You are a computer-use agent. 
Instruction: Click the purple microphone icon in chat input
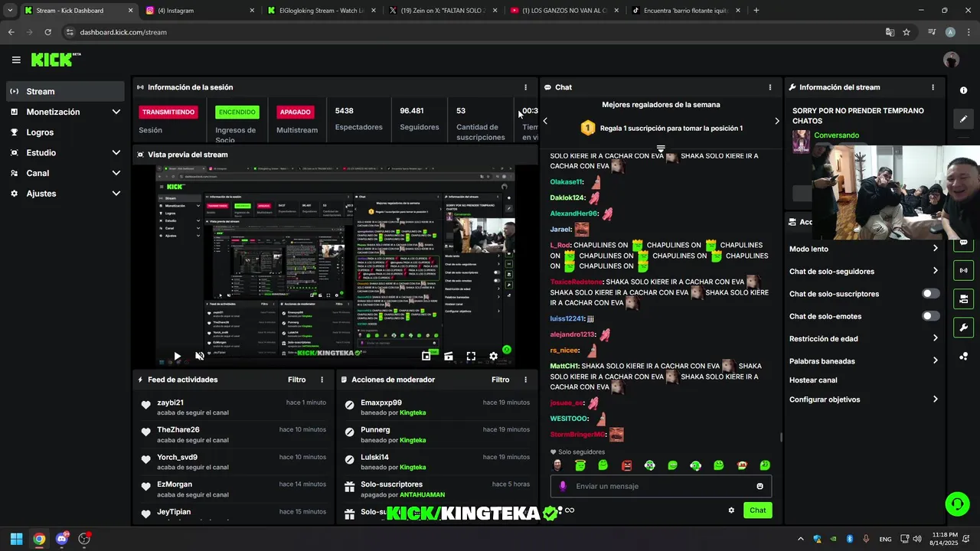coord(563,486)
